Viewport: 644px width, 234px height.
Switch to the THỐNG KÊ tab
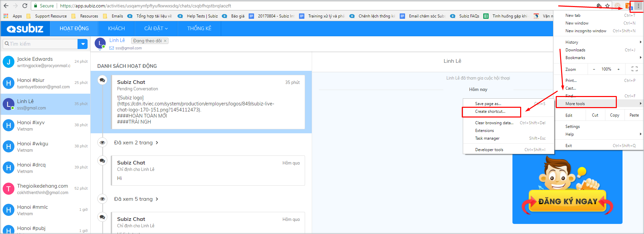pos(199,29)
